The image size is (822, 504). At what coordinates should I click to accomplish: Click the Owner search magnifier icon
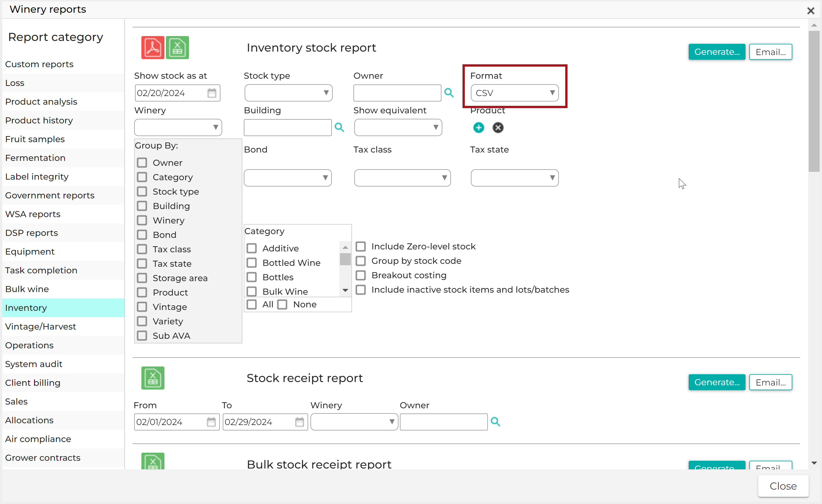449,93
